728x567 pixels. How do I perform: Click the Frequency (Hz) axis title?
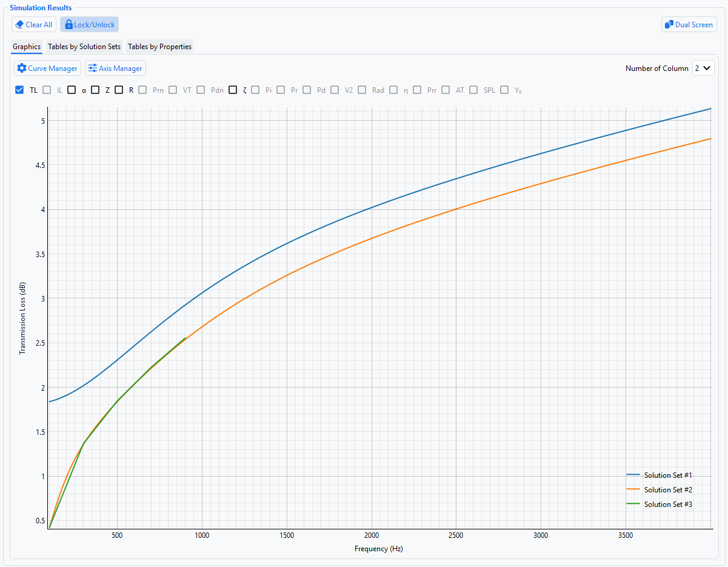tap(379, 549)
